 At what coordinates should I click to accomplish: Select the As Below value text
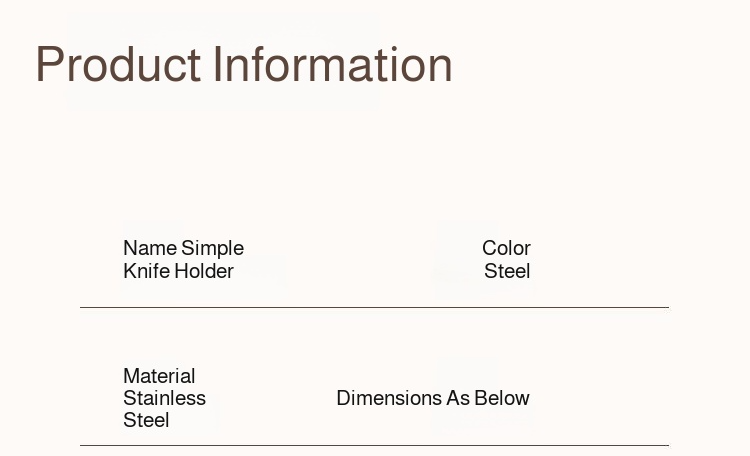[488, 398]
